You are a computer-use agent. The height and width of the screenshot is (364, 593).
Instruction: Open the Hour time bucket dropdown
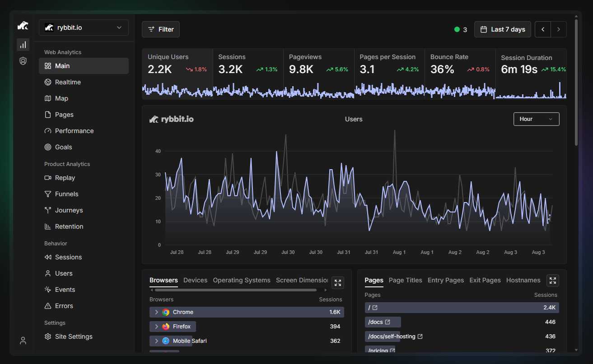tap(536, 119)
